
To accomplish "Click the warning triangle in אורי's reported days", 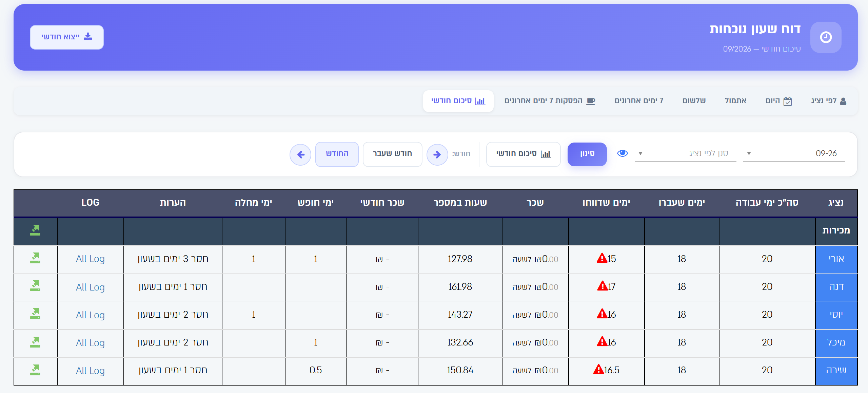I will [x=602, y=258].
